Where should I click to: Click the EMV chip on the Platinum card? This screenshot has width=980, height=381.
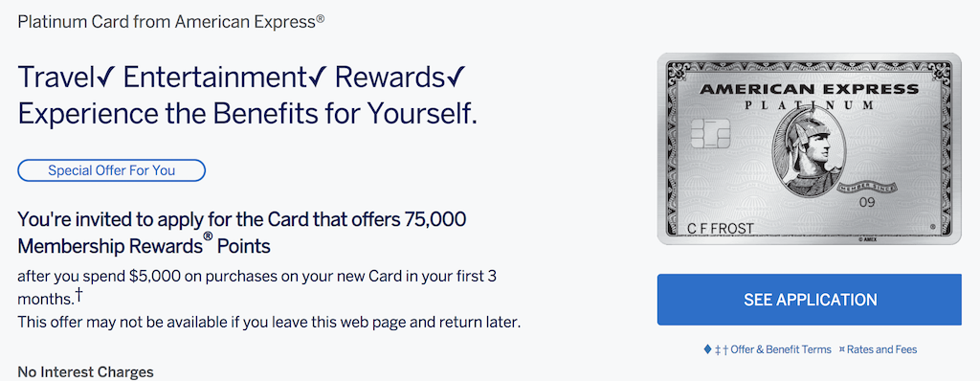pos(711,133)
